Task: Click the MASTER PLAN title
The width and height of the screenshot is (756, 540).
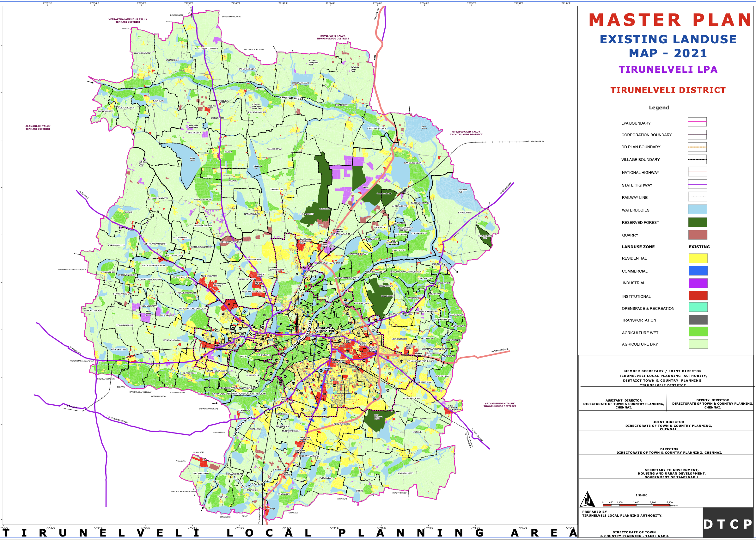Action: pyautogui.click(x=670, y=20)
